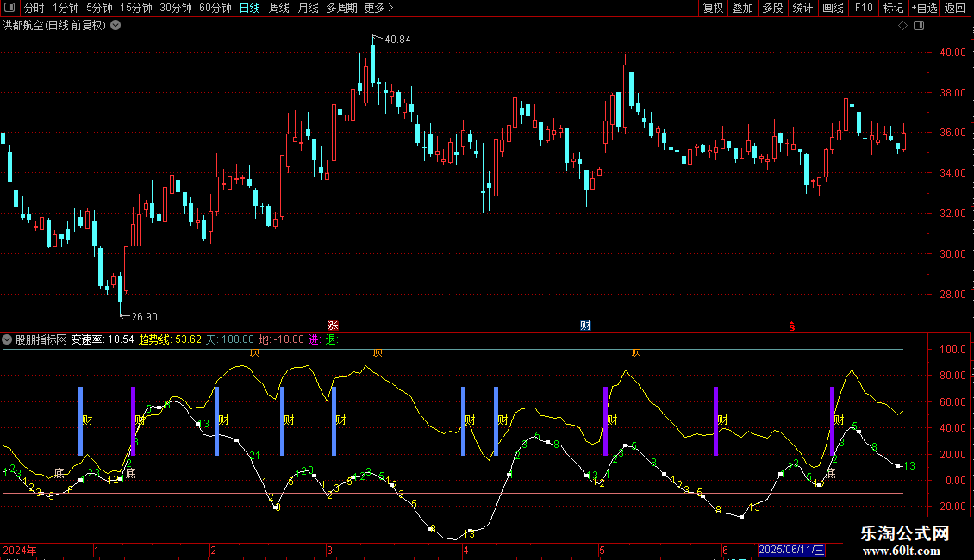
Task: Click the 返回 back button
Action: click(x=955, y=8)
